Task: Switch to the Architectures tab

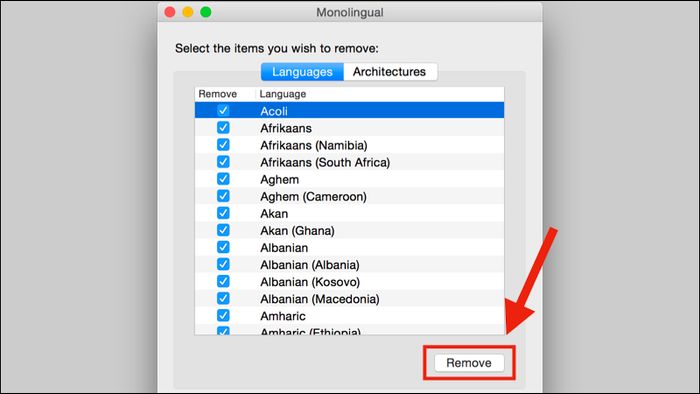Action: tap(390, 72)
